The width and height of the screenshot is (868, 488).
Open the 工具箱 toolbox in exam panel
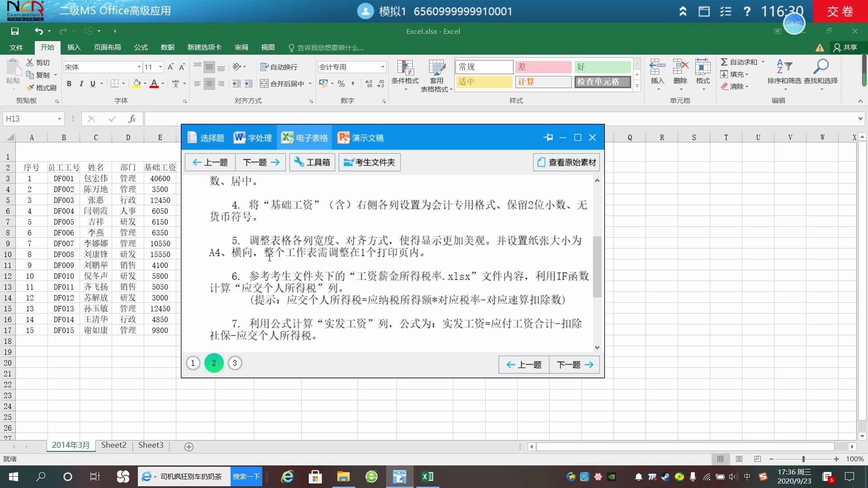pyautogui.click(x=312, y=162)
